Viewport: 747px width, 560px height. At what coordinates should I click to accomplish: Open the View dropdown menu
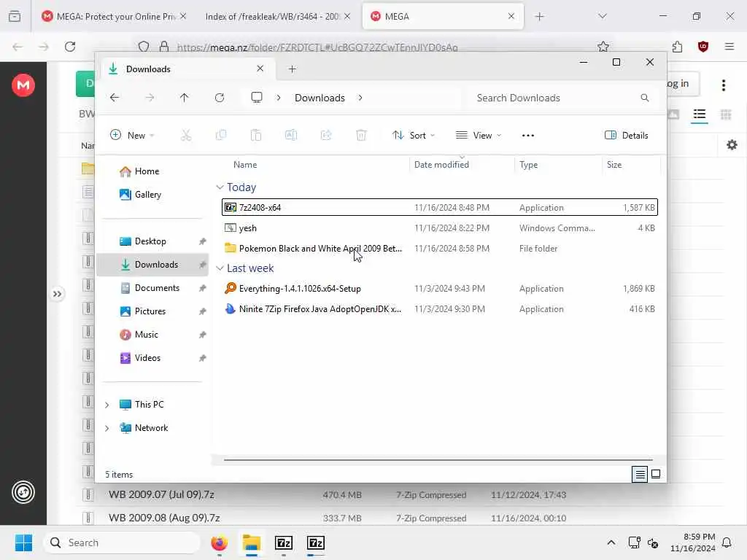[x=479, y=136]
